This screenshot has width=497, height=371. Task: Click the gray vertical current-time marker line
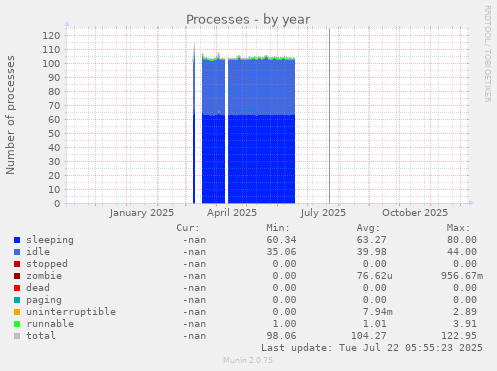(x=329, y=116)
